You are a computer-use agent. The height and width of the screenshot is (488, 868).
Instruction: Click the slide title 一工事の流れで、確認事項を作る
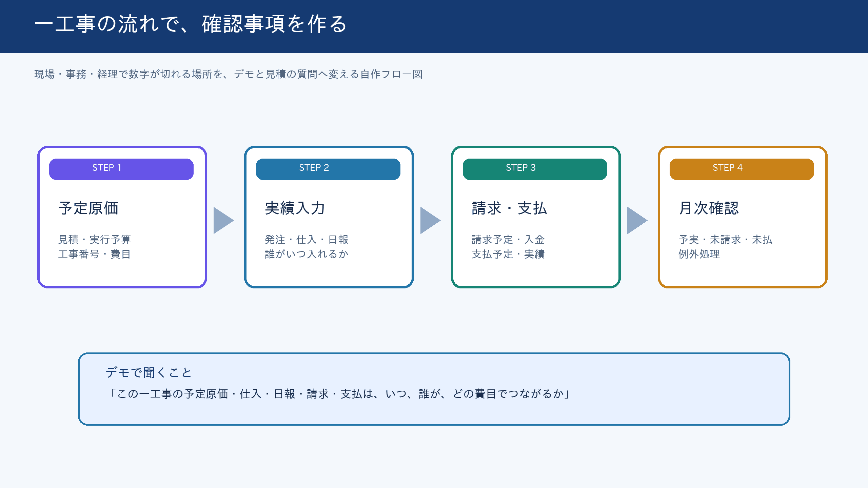click(191, 24)
